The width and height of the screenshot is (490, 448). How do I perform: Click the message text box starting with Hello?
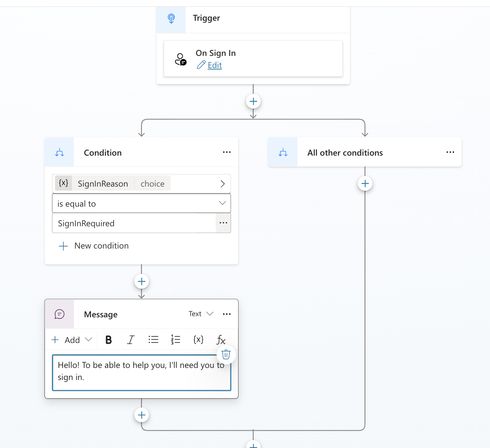point(142,372)
